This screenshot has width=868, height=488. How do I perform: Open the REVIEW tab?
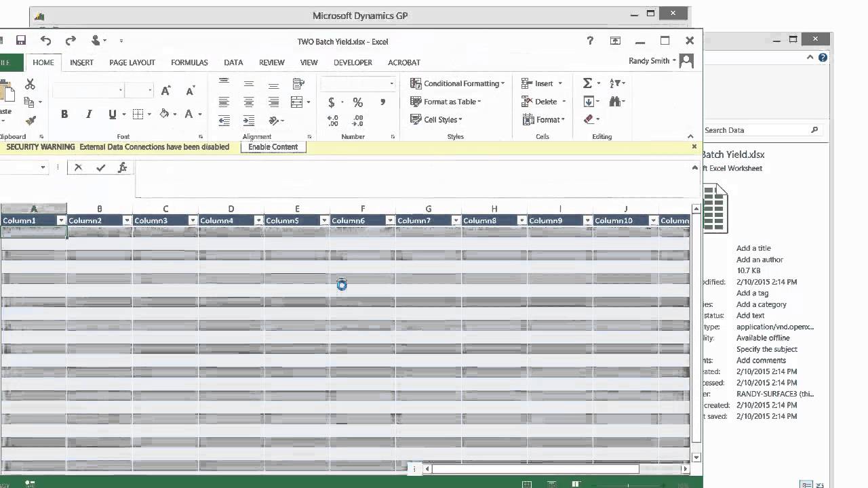(272, 62)
